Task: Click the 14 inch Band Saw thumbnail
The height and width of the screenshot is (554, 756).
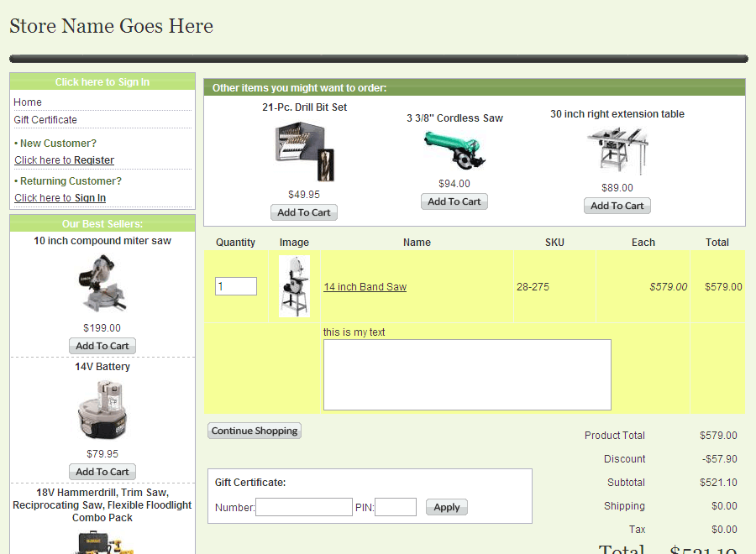Action: click(x=294, y=286)
